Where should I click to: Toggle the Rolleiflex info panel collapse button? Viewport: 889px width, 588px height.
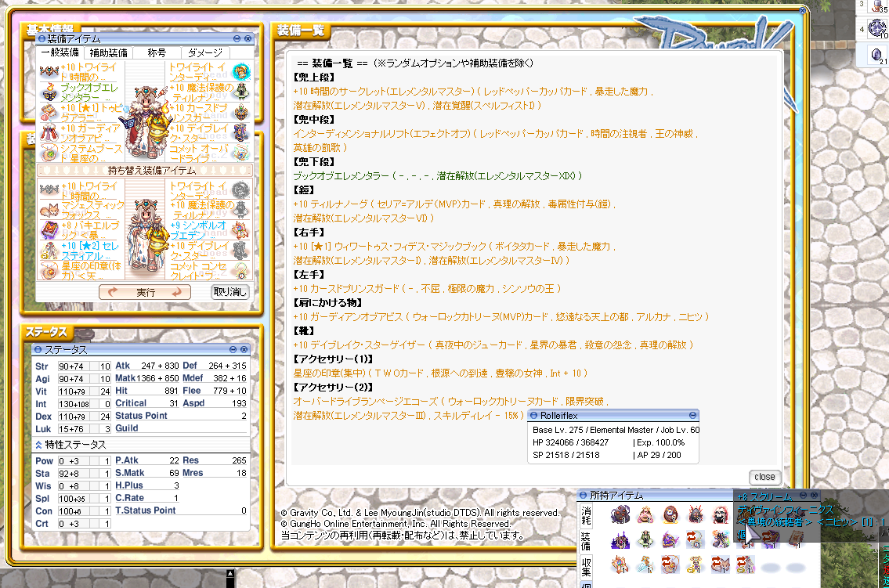point(692,415)
